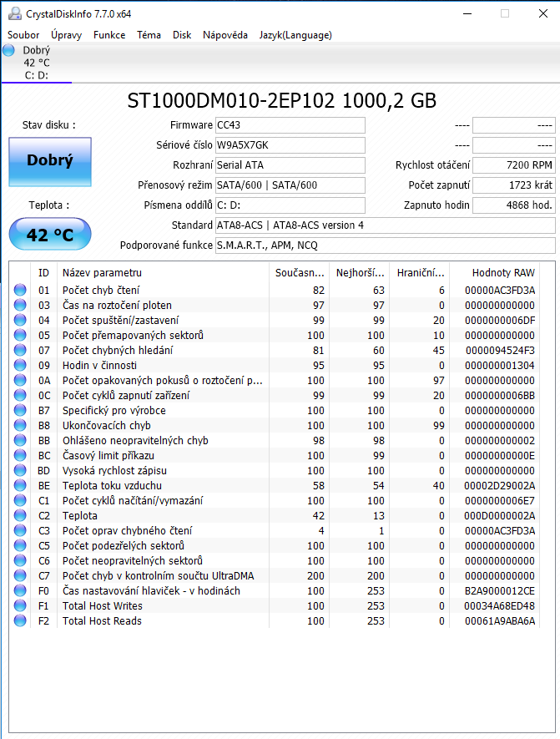Click RAW value 00034A68ED48 in Total Host Writes row
Image resolution: width=560 pixels, height=739 pixels.
(x=500, y=606)
